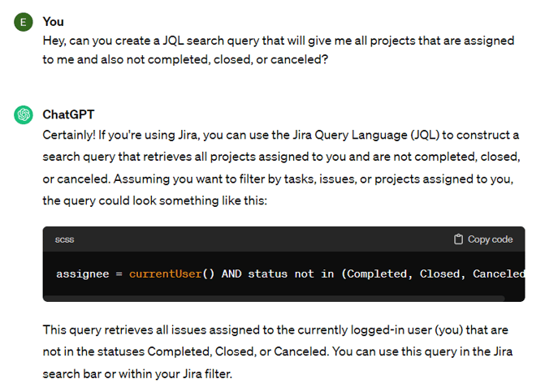Click the clipboard copy icon
The height and width of the screenshot is (392, 558).
[x=458, y=239]
